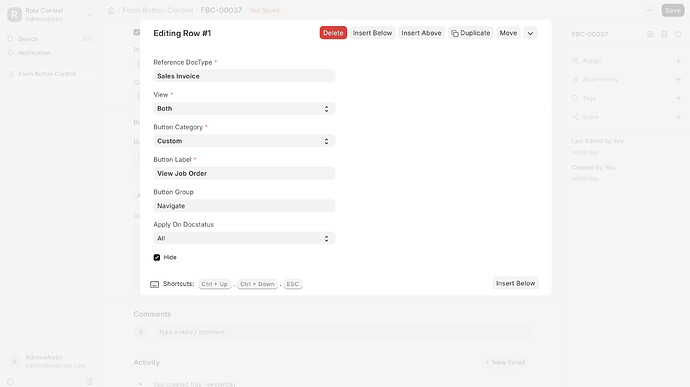Screen dimensions: 690x387
Task: Click the heart icon to like document
Action: (x=678, y=34)
